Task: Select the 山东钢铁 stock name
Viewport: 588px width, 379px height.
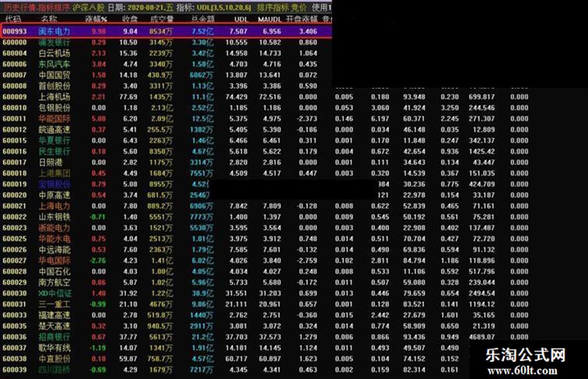Action: click(54, 217)
